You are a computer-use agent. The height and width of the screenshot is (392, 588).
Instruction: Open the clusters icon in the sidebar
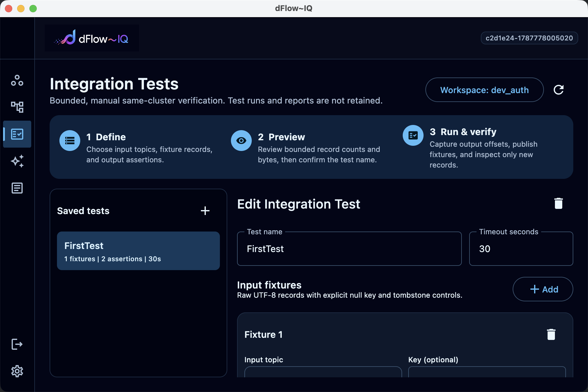pos(17,80)
